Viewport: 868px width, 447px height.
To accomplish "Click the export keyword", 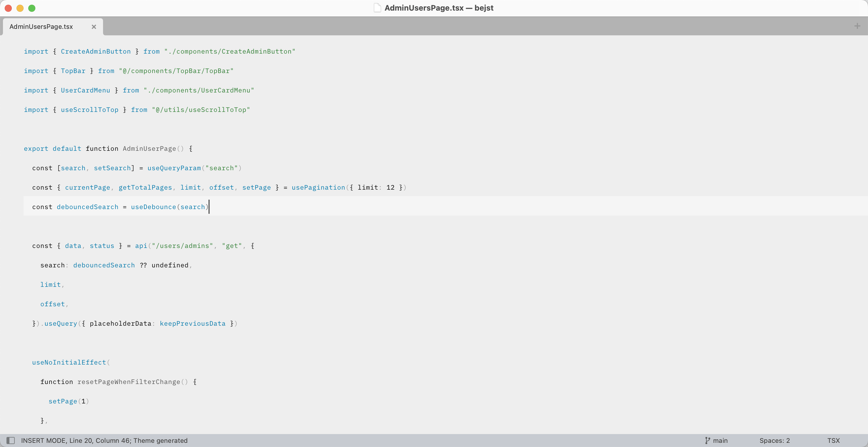I will (x=36, y=148).
